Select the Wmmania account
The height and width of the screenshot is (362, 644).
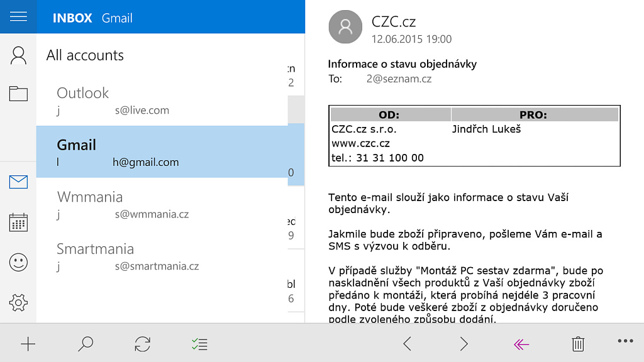[x=162, y=204]
